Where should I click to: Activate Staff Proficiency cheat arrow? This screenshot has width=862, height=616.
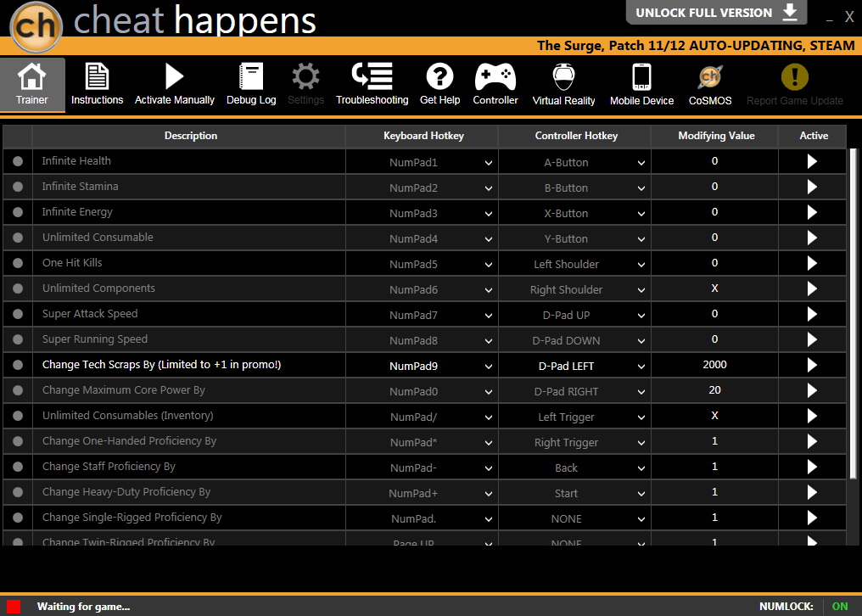[x=812, y=467]
